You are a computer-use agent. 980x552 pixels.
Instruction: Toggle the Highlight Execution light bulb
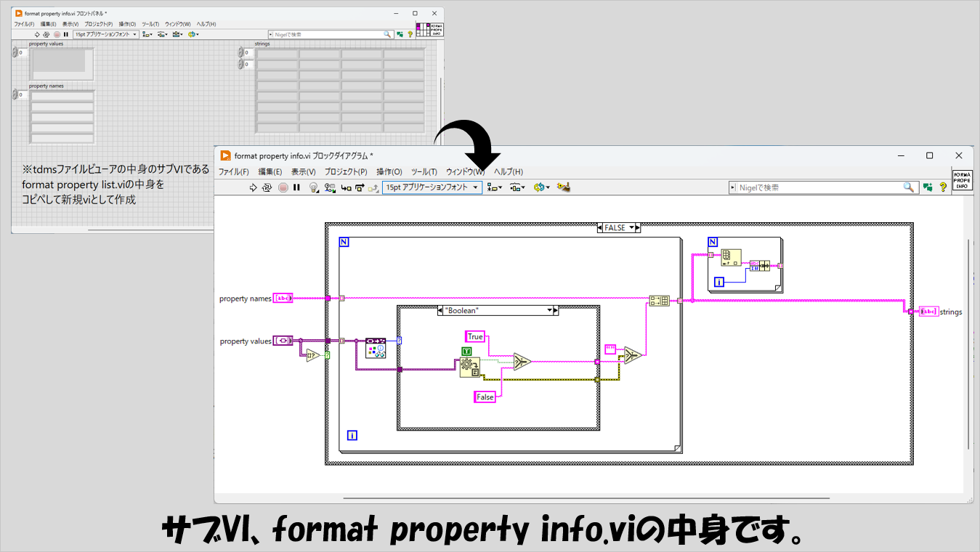click(314, 187)
